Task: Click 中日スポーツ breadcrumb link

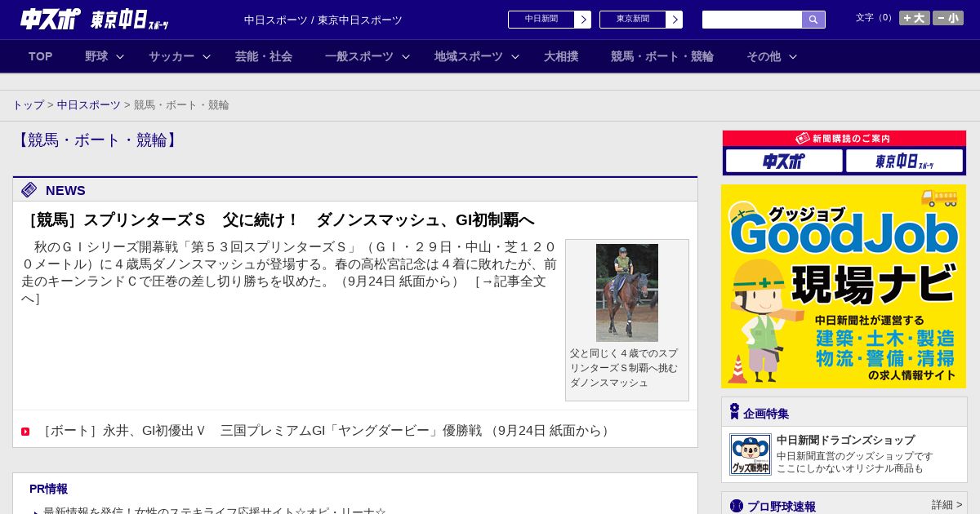Action: [x=89, y=105]
